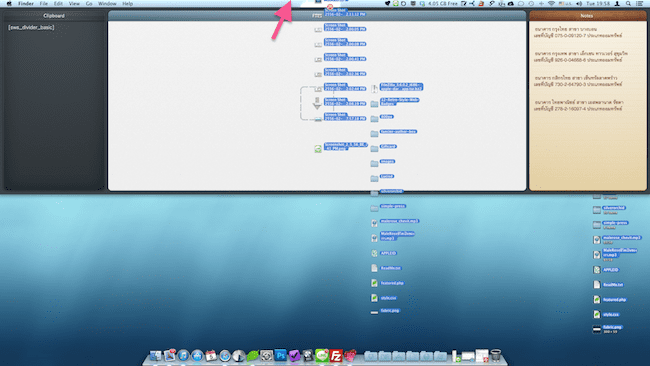Open iTunes from the Dock
Image resolution: width=650 pixels, height=366 pixels.
pos(183,356)
